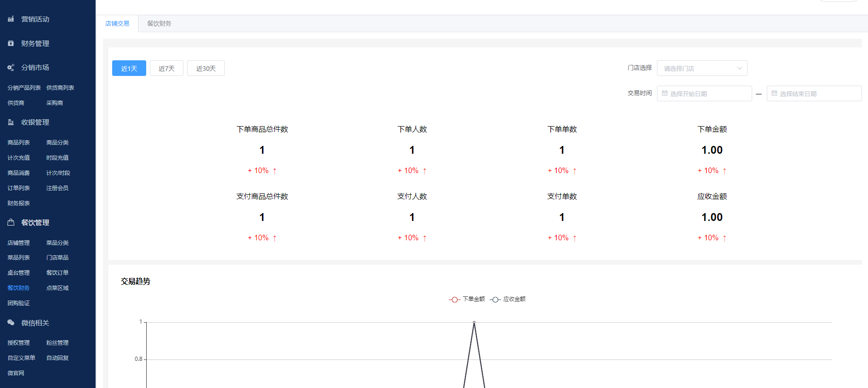Click the 分销市场 share icon
The height and width of the screenshot is (388, 868).
pyautogui.click(x=11, y=68)
